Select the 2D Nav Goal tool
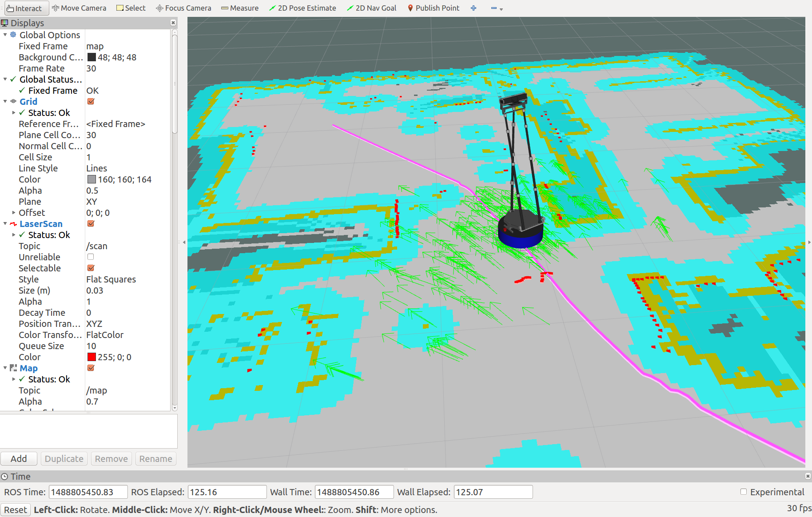Image resolution: width=812 pixels, height=517 pixels. [x=372, y=8]
